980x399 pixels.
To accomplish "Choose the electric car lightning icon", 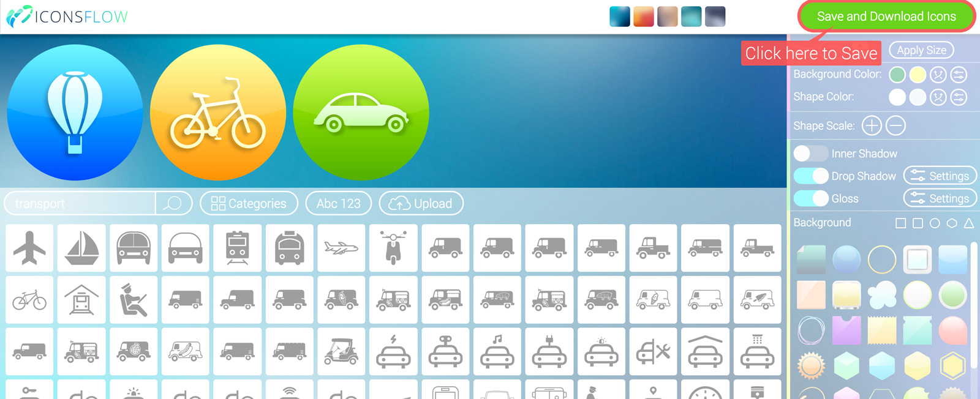I will 393,352.
